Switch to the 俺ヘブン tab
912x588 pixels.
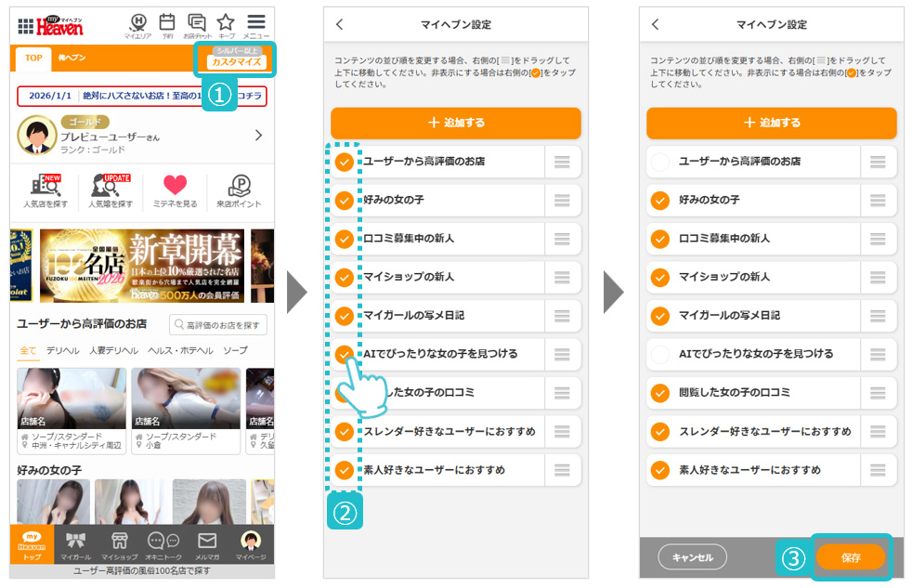point(72,59)
